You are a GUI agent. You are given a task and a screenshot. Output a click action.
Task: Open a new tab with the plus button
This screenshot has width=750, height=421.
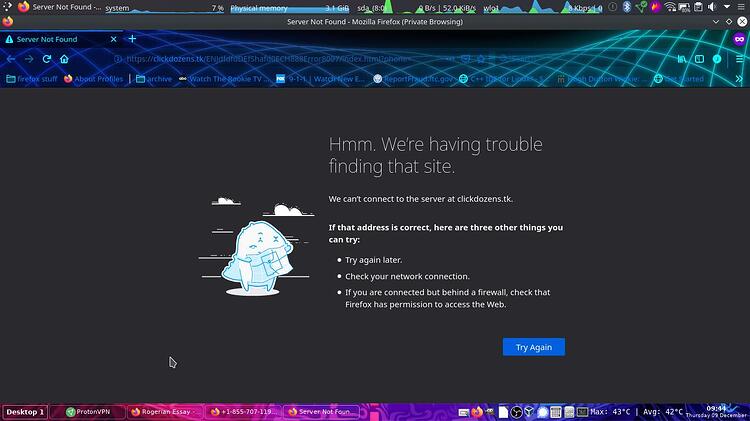132,39
